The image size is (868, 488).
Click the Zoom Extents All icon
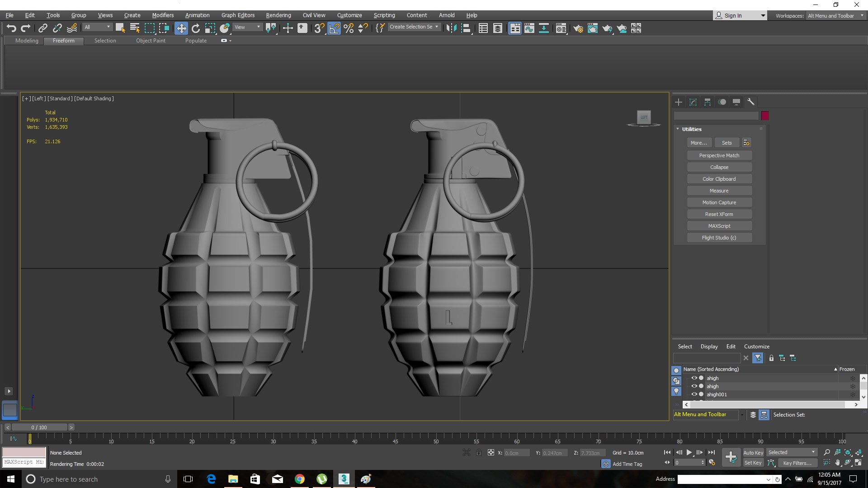pyautogui.click(x=859, y=452)
